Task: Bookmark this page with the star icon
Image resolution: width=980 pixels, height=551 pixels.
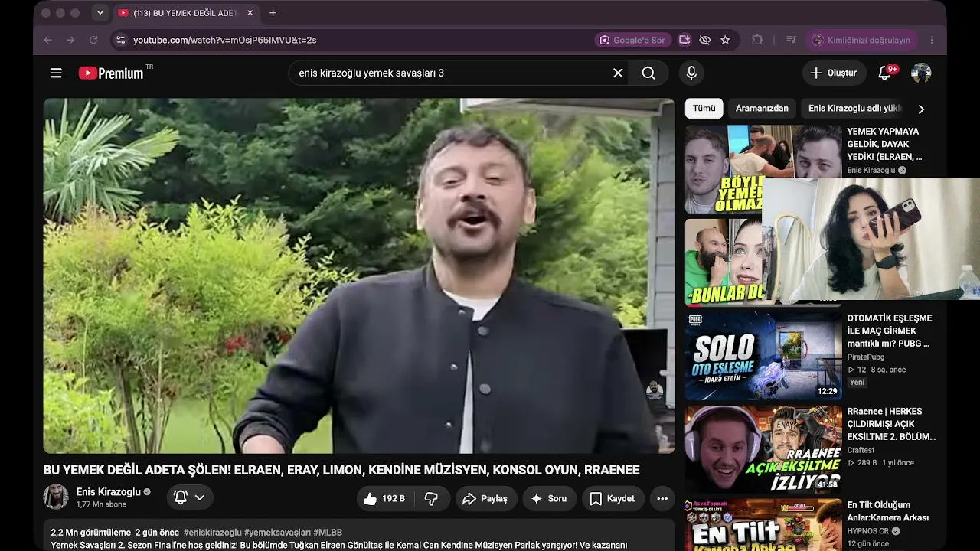Action: click(725, 40)
